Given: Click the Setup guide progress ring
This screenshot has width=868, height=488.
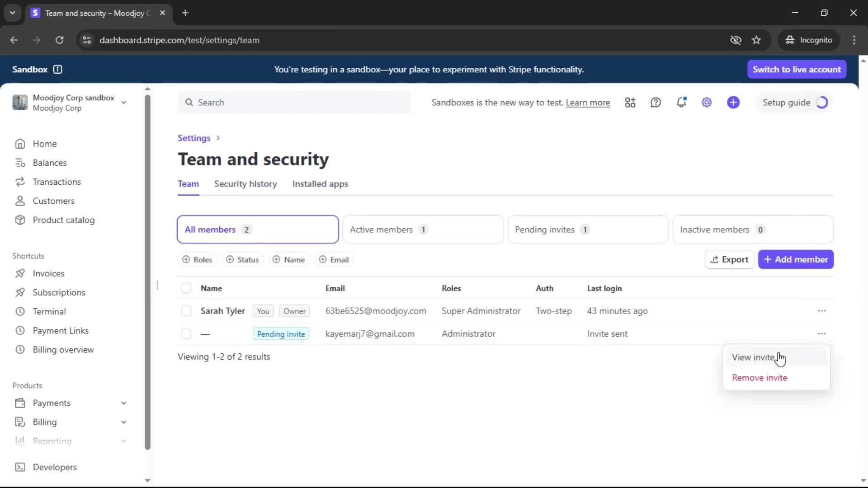Looking at the screenshot, I should [822, 103].
